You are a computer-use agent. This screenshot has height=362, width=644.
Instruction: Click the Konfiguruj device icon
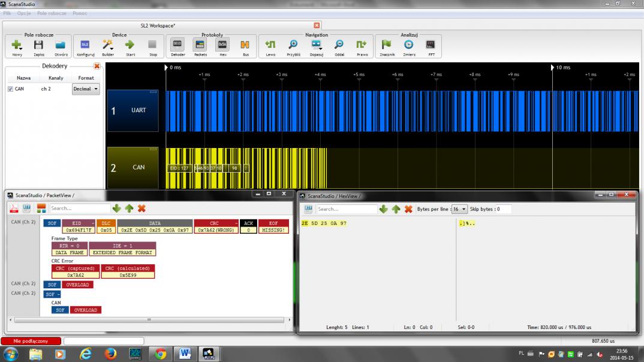85,45
